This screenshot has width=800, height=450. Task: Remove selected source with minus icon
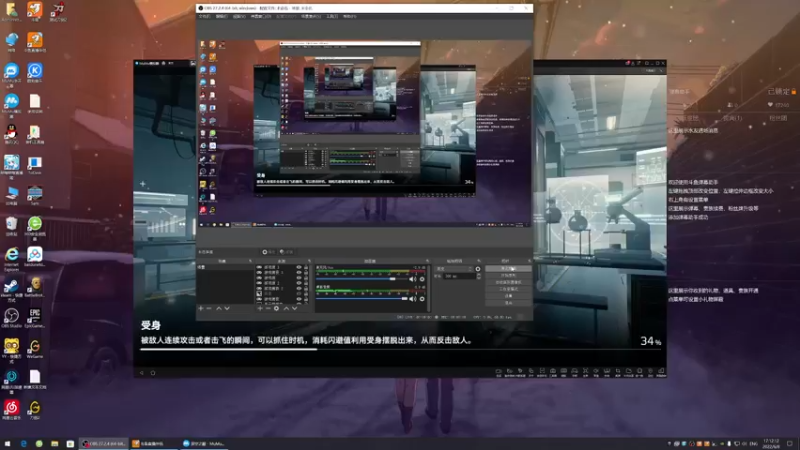click(x=268, y=308)
